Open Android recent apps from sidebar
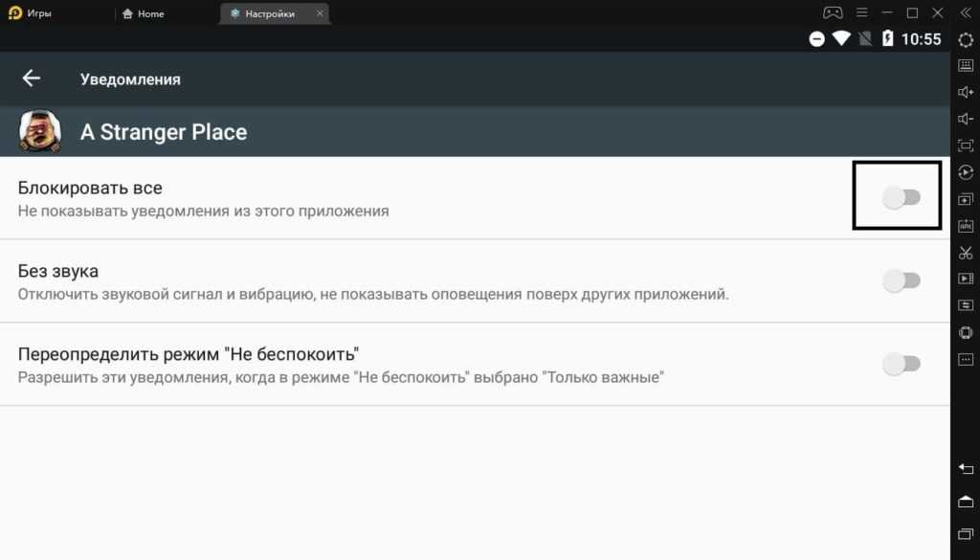The height and width of the screenshot is (560, 980). click(965, 533)
